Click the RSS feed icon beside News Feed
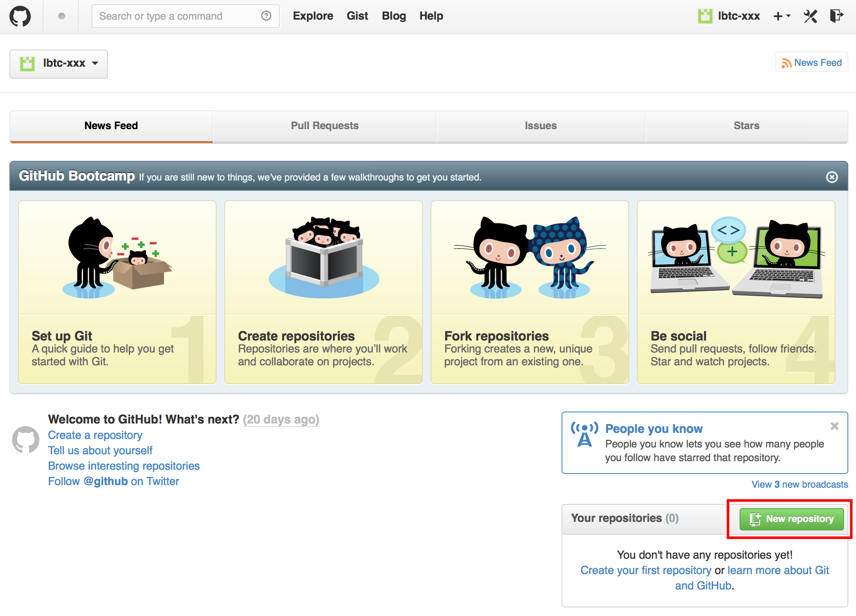This screenshot has height=616, width=856. (x=786, y=63)
